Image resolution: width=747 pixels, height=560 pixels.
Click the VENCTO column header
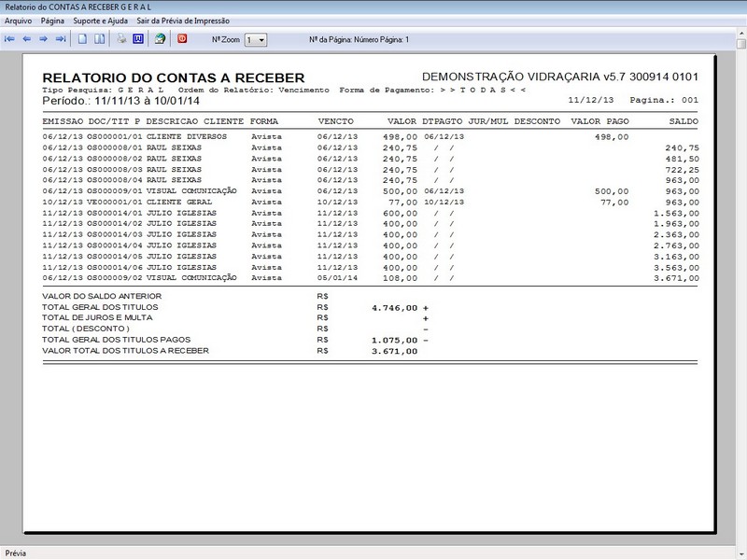pyautogui.click(x=336, y=121)
